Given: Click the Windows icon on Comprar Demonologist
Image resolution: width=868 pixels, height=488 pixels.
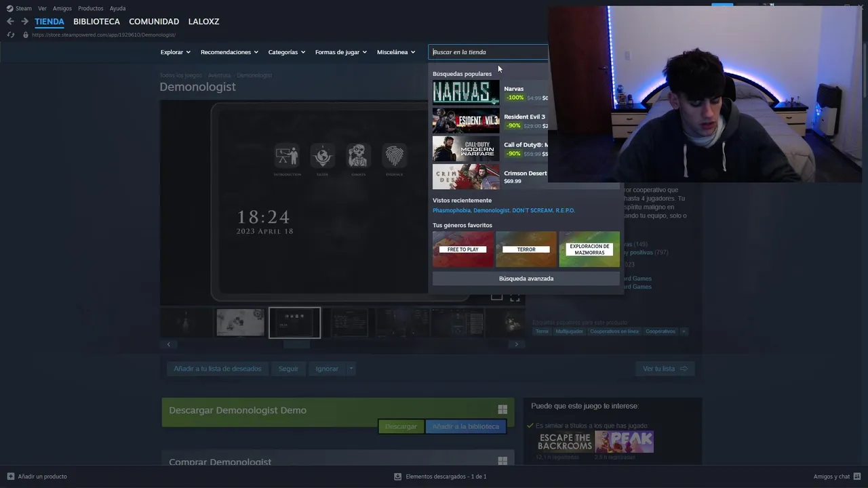Looking at the screenshot, I should coord(502,461).
